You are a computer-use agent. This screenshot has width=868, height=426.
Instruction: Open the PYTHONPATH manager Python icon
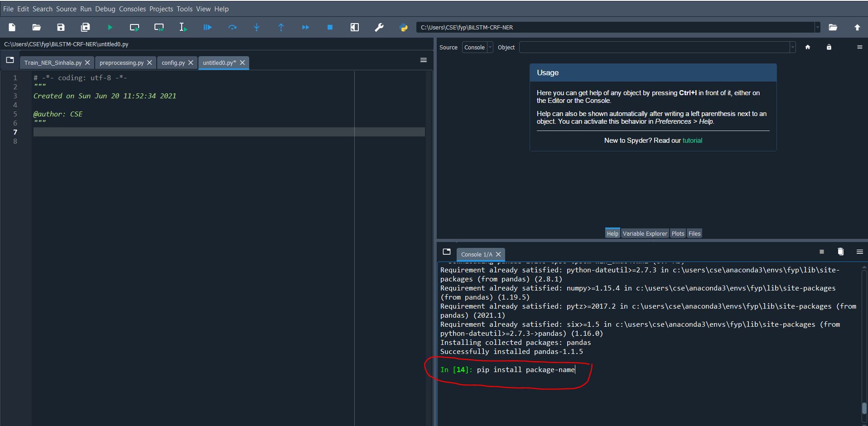403,28
